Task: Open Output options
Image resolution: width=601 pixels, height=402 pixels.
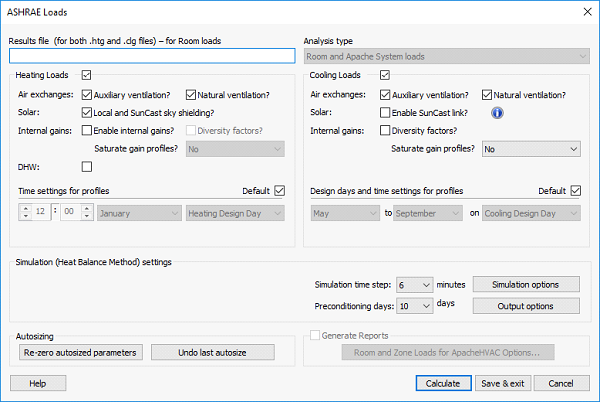Action: (526, 306)
